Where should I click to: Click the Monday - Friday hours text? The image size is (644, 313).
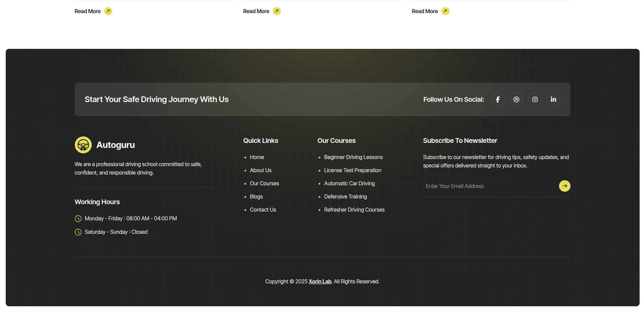point(131,218)
